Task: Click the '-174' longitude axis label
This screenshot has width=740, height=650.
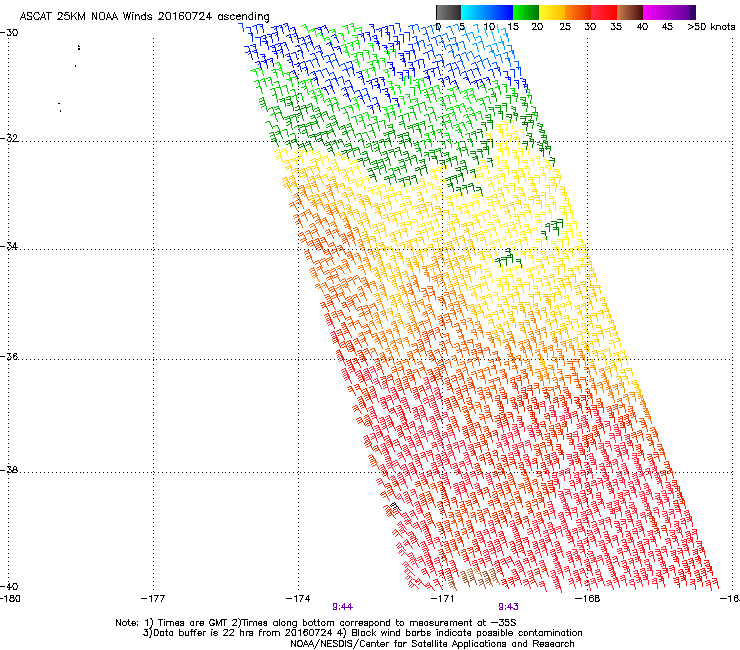Action: click(298, 599)
